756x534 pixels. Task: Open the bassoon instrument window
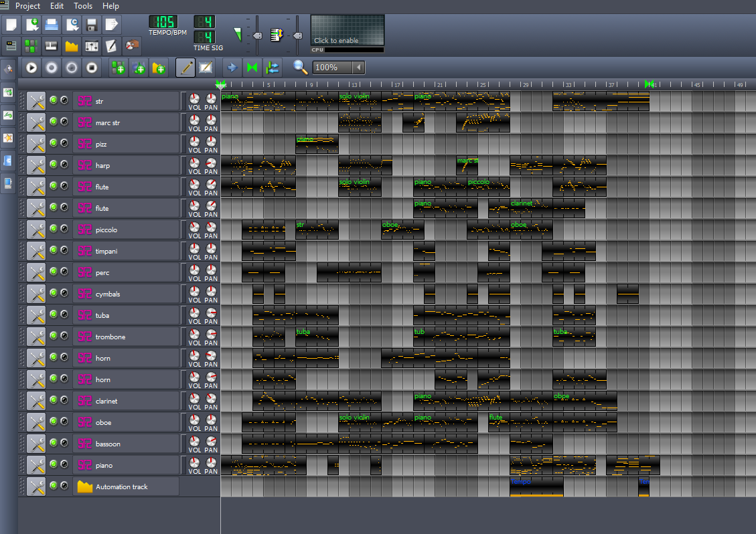[126, 444]
